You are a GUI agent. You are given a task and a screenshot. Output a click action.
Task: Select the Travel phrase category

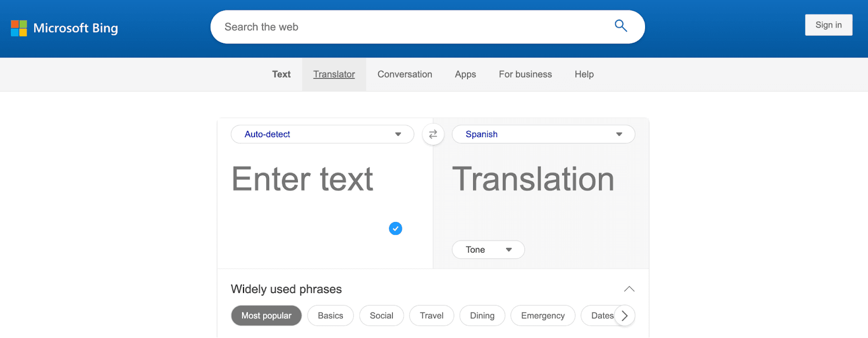pos(431,316)
